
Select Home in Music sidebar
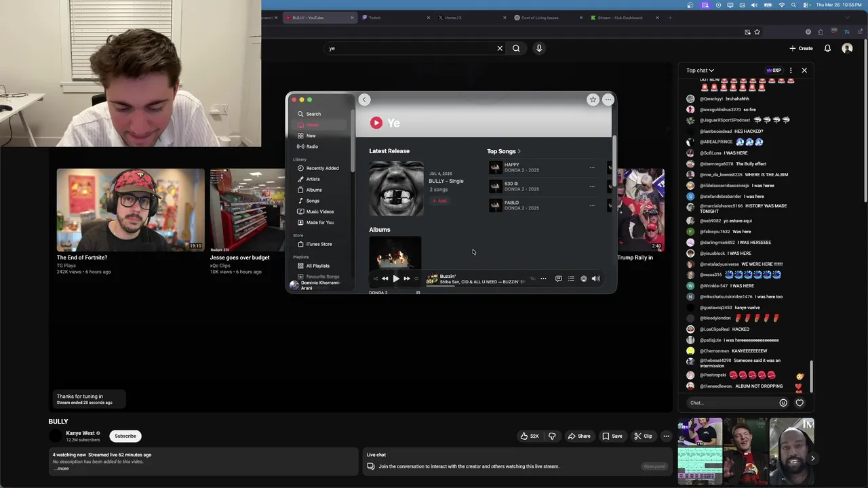[319, 125]
